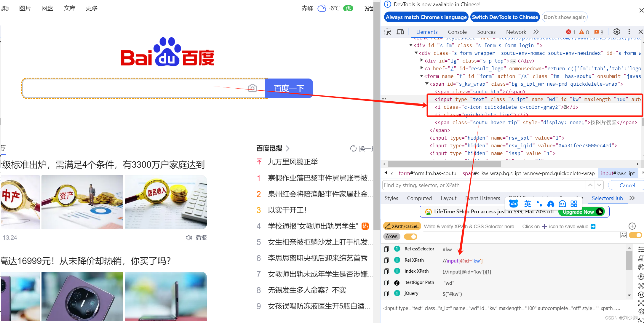Click the camera image-search icon in Baidu search box

253,88
